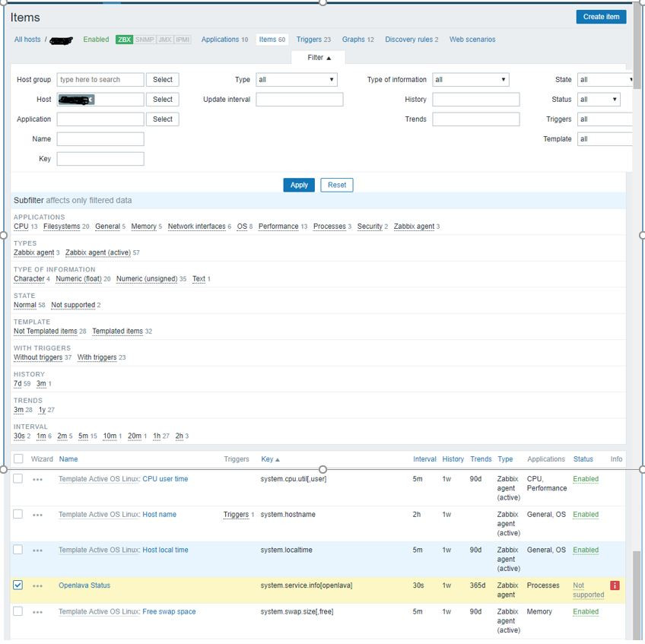This screenshot has height=644, width=645.
Task: Filter by Numeric (unsigned) information type
Action: pyautogui.click(x=147, y=279)
